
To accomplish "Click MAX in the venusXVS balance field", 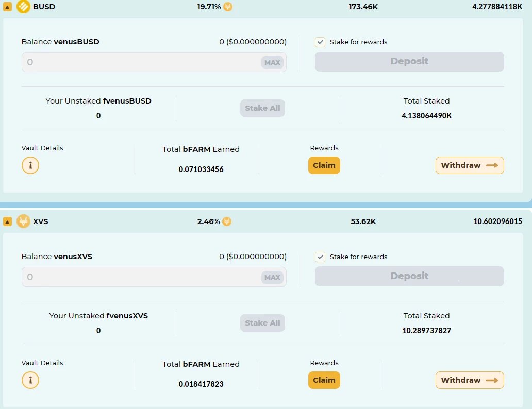I will [x=272, y=277].
